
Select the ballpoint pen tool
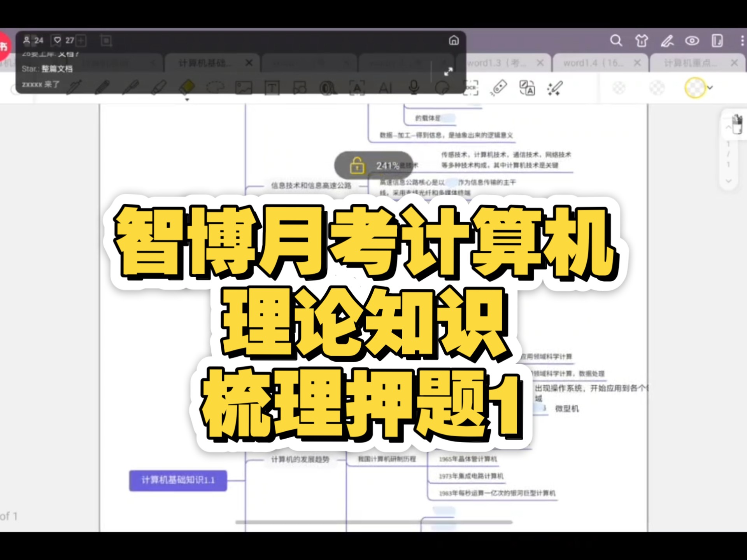click(x=130, y=88)
